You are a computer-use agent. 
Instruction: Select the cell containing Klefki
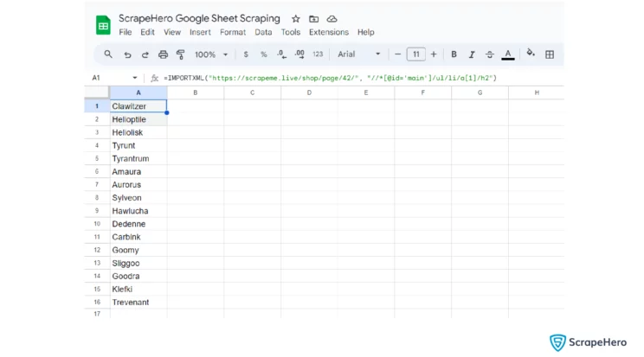pos(138,290)
